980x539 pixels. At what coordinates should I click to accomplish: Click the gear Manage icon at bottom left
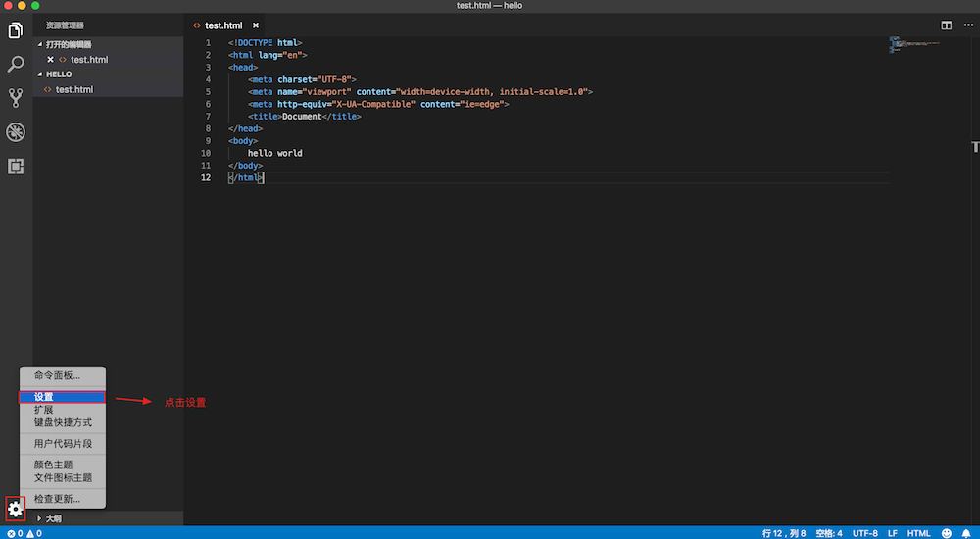(16, 508)
